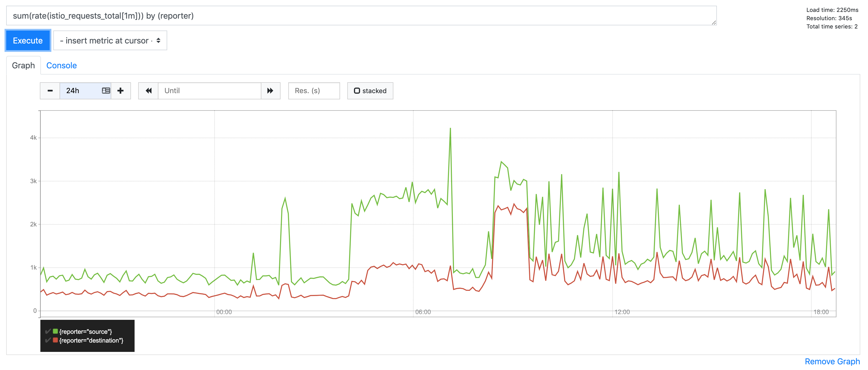Forward end time with double-right arrows
This screenshot has height=370, width=868.
(270, 91)
